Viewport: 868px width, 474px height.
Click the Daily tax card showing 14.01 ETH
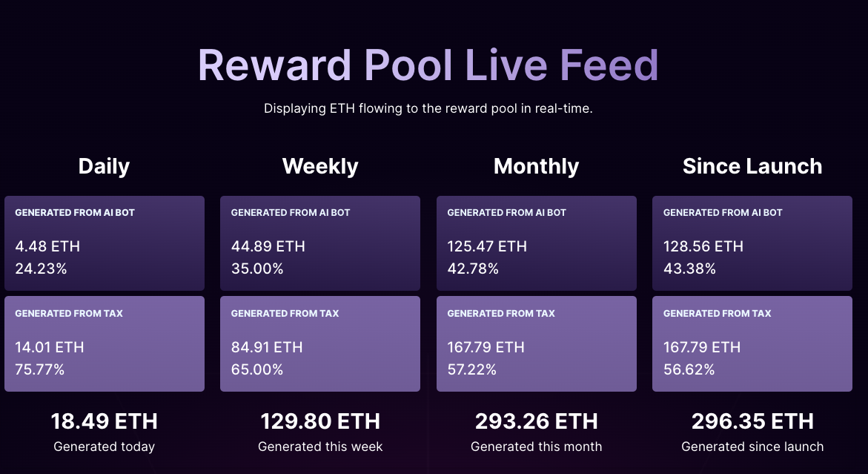point(104,343)
